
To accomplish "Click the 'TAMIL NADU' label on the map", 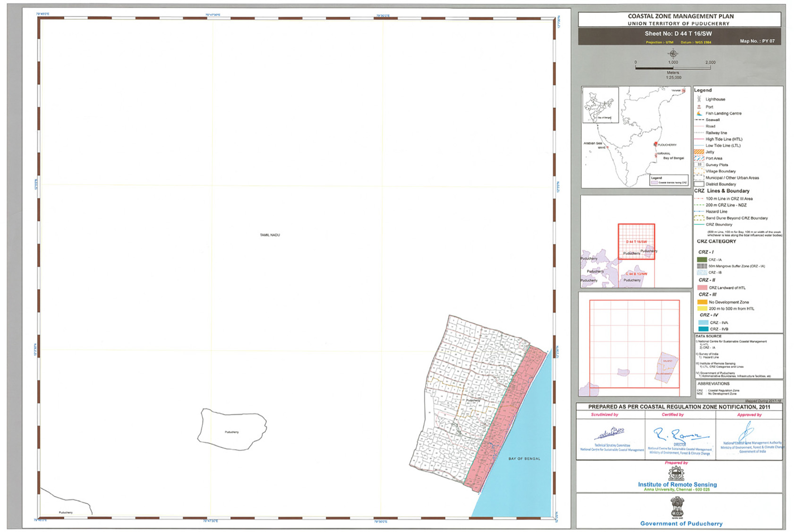I will tap(270, 235).
